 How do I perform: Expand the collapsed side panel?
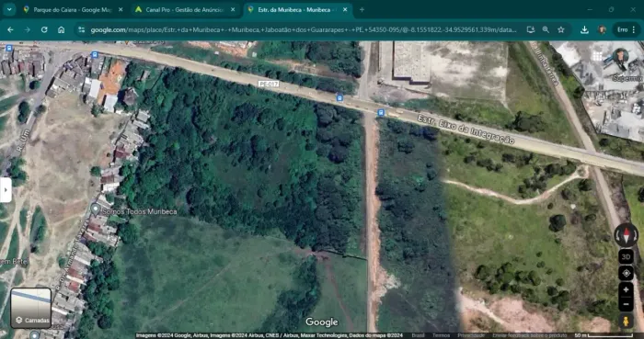coord(6,190)
